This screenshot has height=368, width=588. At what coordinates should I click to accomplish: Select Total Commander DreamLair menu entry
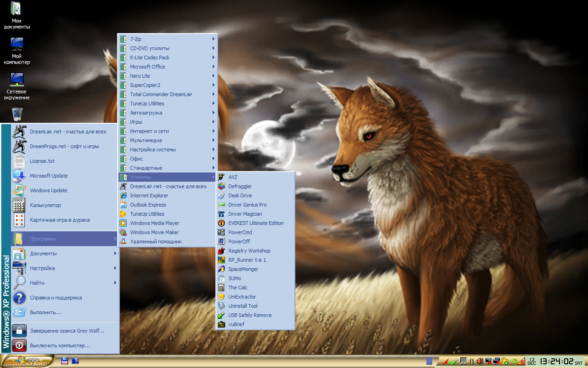(x=161, y=94)
